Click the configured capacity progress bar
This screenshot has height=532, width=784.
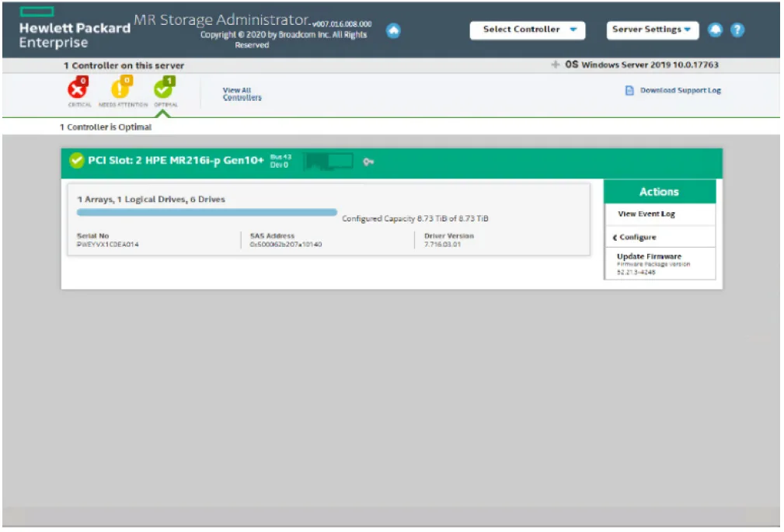click(x=207, y=213)
